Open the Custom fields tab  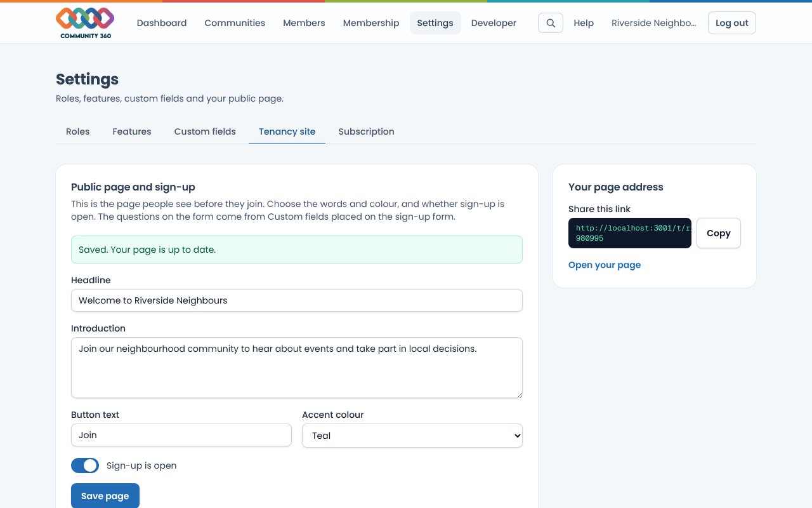205,131
